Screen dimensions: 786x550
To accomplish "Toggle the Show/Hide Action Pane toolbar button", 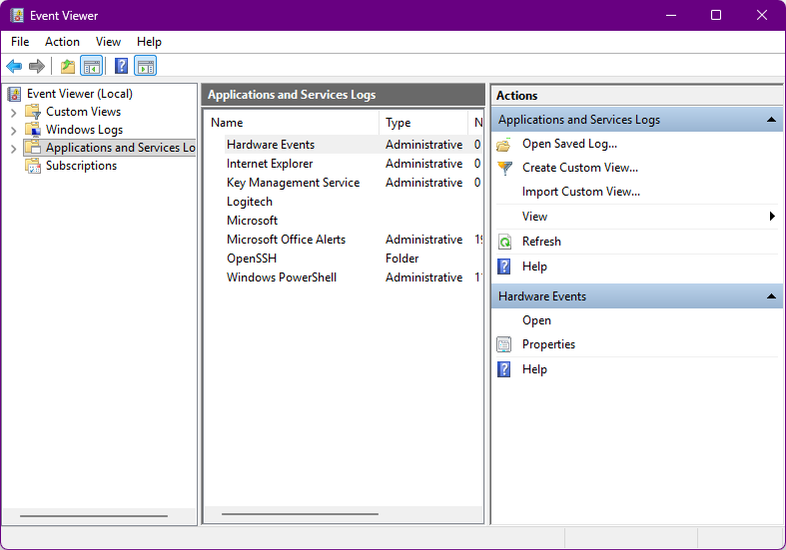I will coord(146,66).
